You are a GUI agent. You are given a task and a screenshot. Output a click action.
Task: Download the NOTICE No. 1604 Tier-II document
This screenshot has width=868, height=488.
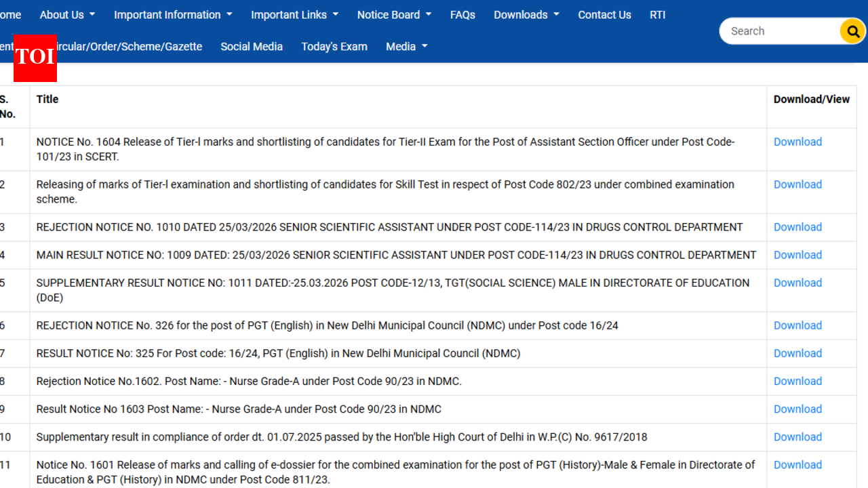pyautogui.click(x=797, y=142)
